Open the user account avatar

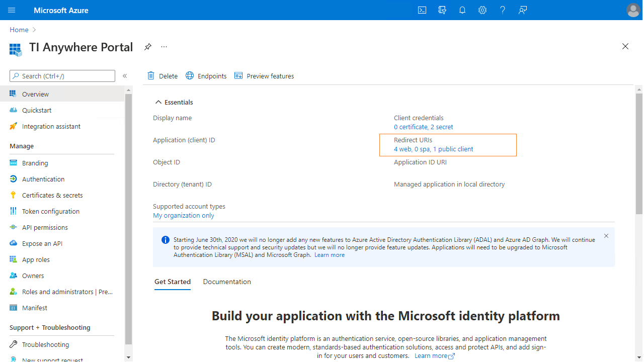(633, 10)
